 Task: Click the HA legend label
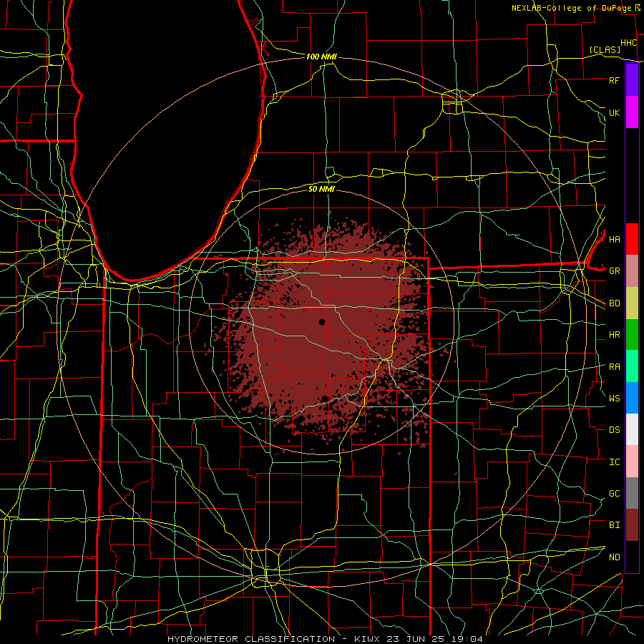point(614,240)
